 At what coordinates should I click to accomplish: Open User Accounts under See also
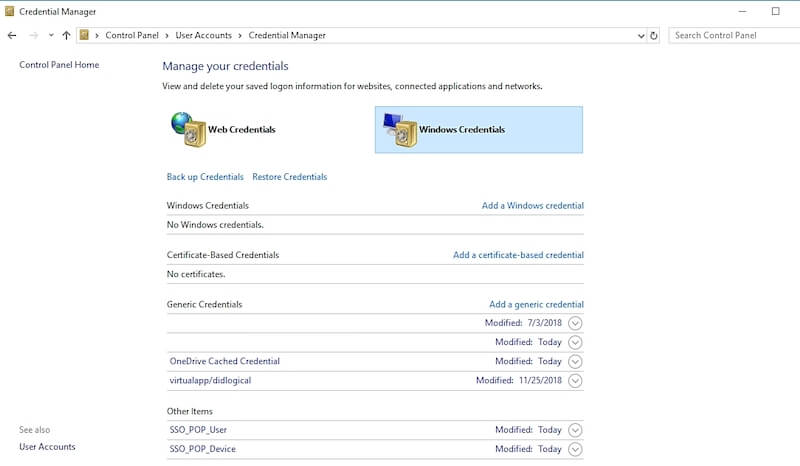tap(47, 447)
